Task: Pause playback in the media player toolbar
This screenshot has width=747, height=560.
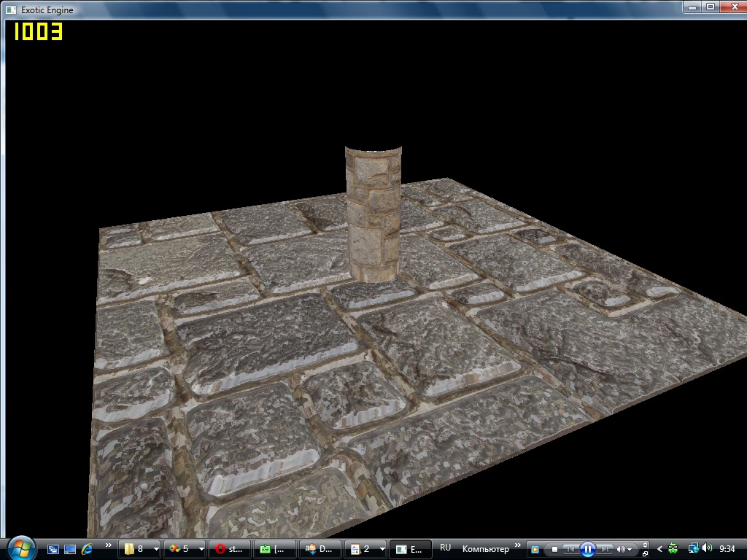Action: coord(587,549)
